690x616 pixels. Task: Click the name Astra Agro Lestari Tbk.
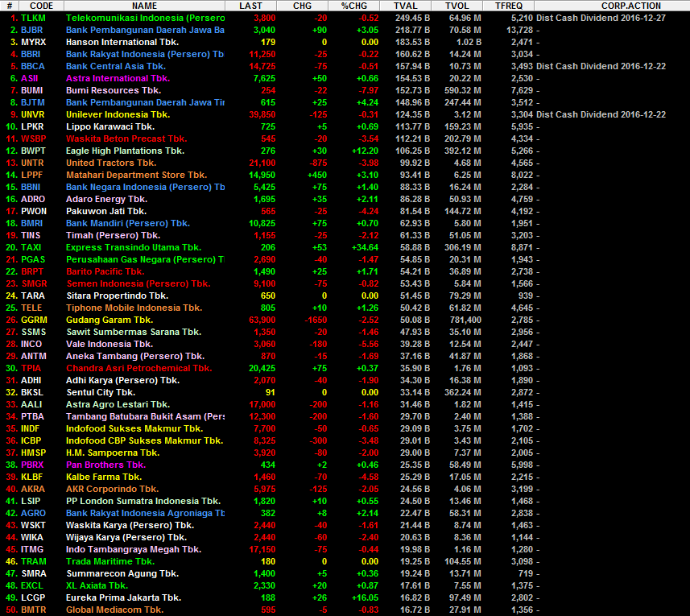click(118, 404)
